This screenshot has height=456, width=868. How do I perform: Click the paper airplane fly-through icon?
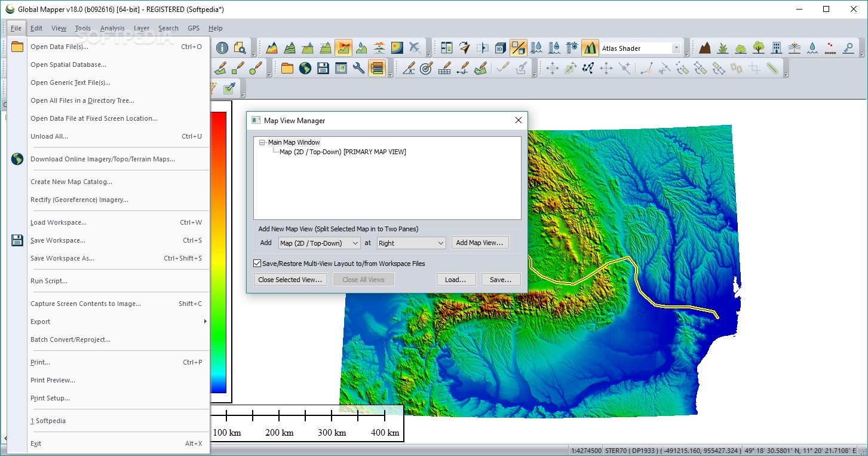point(464,48)
